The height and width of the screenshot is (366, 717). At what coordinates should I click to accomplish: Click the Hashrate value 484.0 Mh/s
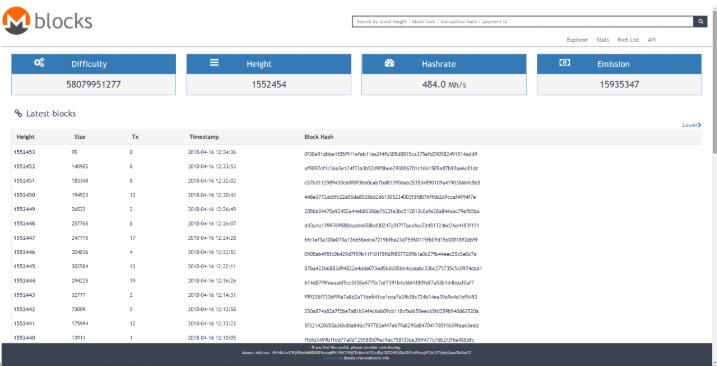444,85
